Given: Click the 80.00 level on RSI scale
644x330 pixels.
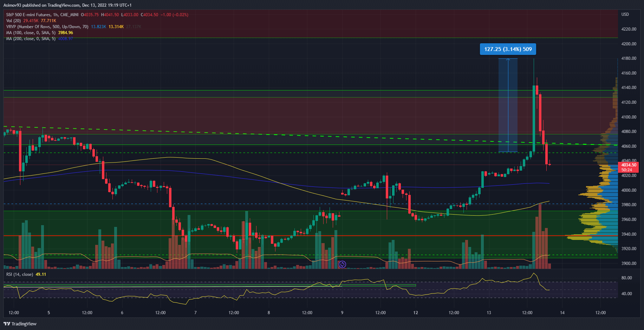Looking at the screenshot, I should pyautogui.click(x=626, y=278).
